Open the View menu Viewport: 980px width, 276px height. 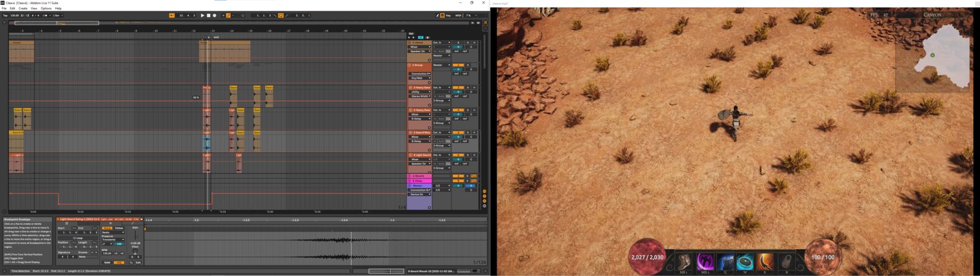(34, 9)
